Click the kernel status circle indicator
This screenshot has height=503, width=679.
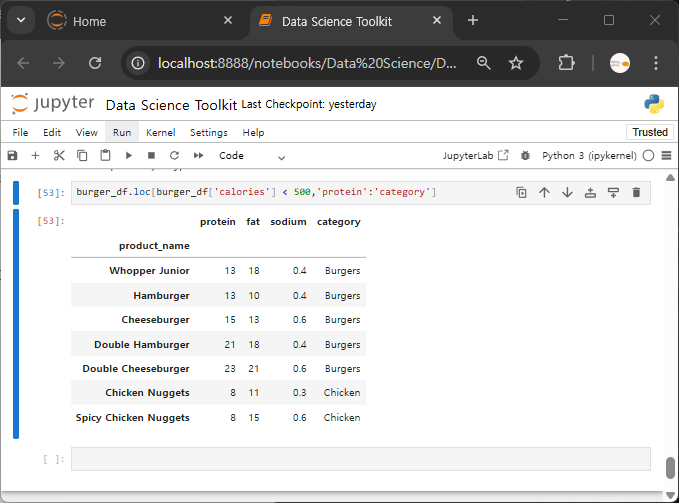click(648, 155)
